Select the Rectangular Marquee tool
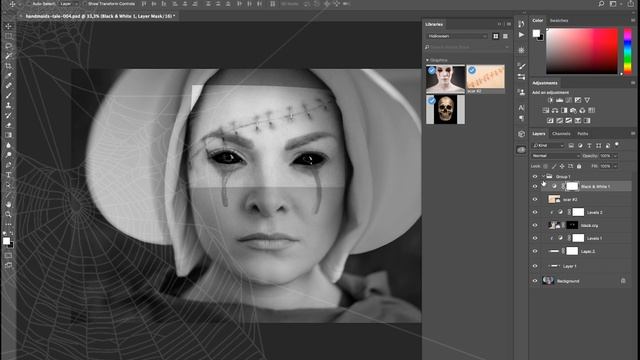The image size is (640, 360). 8,36
